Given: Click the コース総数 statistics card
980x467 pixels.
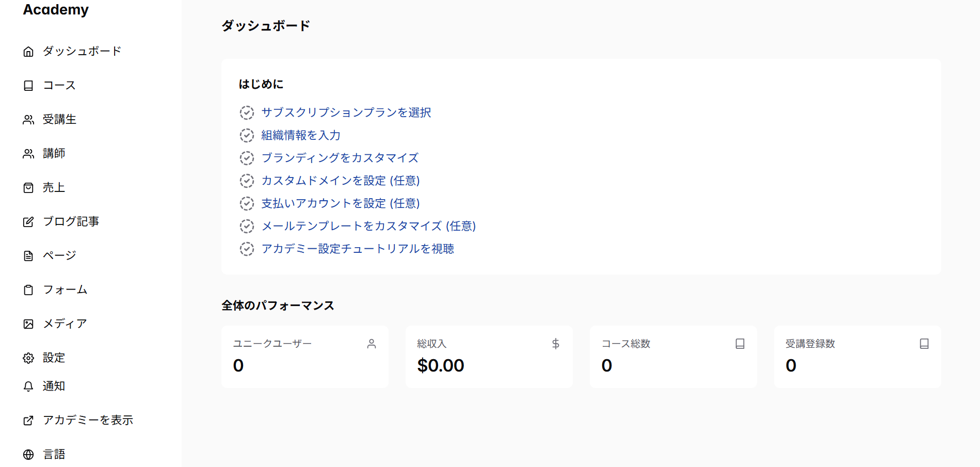Looking at the screenshot, I should [x=673, y=356].
